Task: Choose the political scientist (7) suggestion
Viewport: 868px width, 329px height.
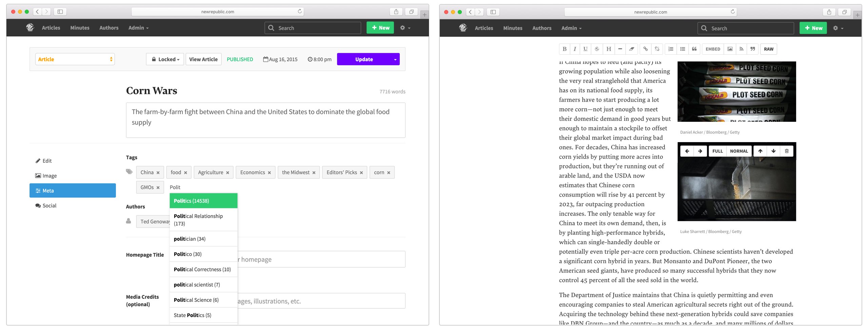Action: tap(203, 285)
